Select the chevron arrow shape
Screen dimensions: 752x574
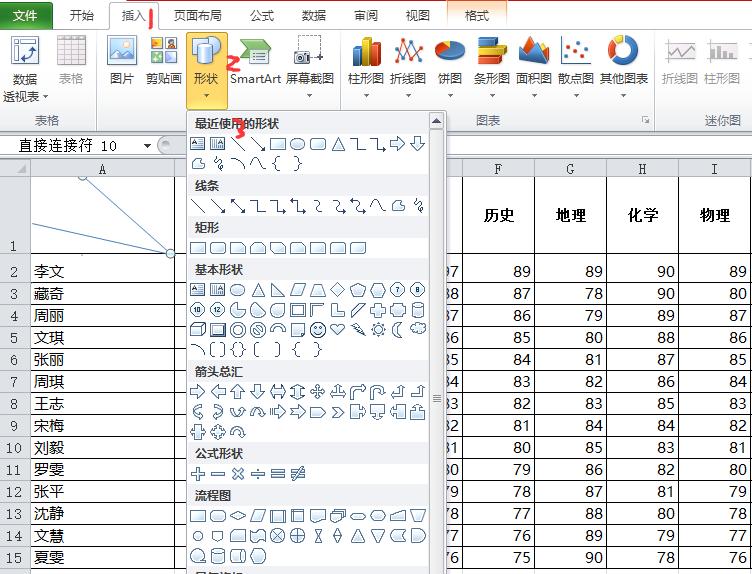point(338,412)
